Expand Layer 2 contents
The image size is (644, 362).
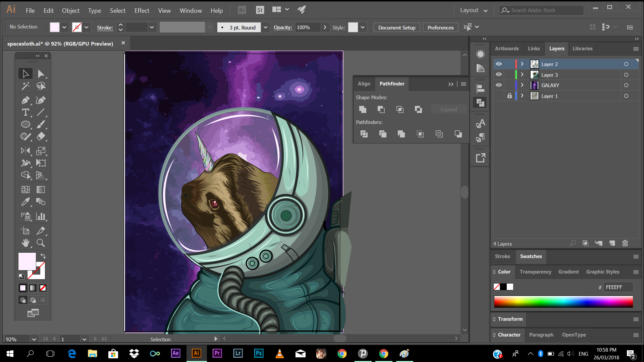[522, 64]
